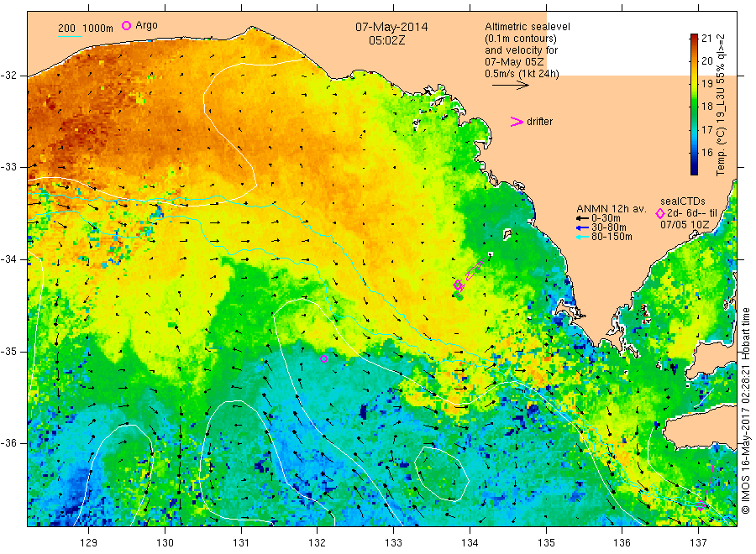Image resolution: width=756 pixels, height=554 pixels.
Task: Click the '-35' latitude axis label
Action: (9, 352)
